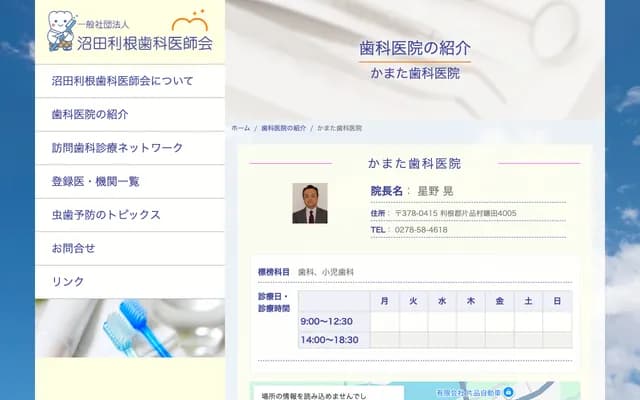The width and height of the screenshot is (640, 400).
Task: Open 虫歯予防のトピックス section
Action: tap(106, 215)
